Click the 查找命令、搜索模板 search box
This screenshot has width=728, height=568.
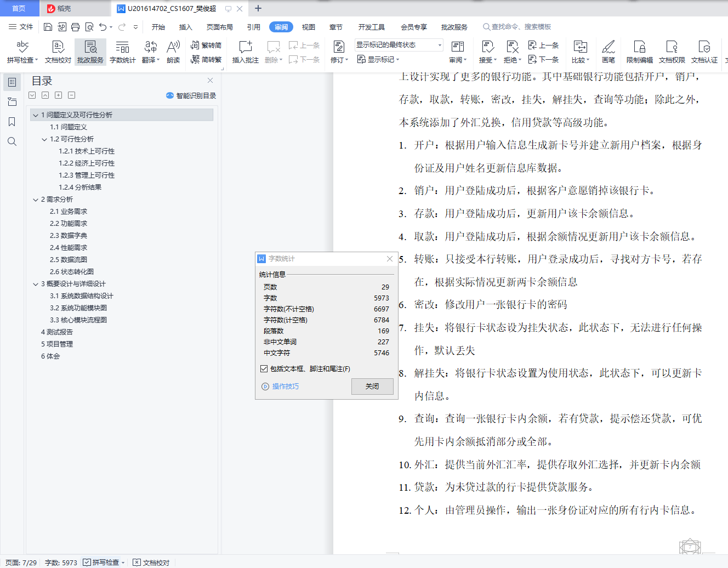517,27
